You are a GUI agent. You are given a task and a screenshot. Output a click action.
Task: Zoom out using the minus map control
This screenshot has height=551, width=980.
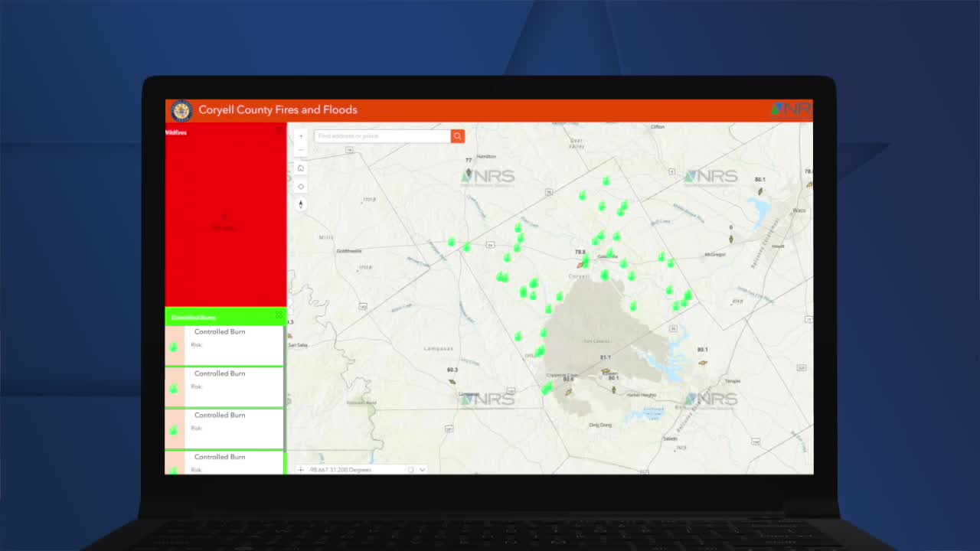click(301, 149)
